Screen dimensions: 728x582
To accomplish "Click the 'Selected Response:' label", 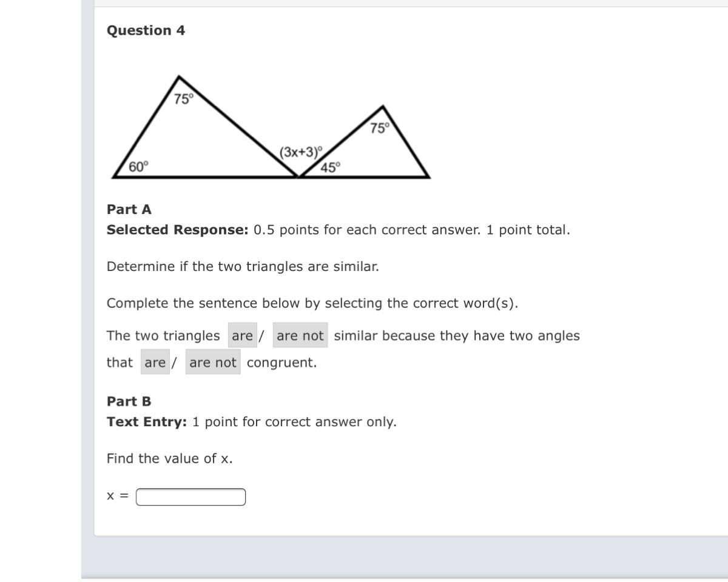I will [x=178, y=230].
